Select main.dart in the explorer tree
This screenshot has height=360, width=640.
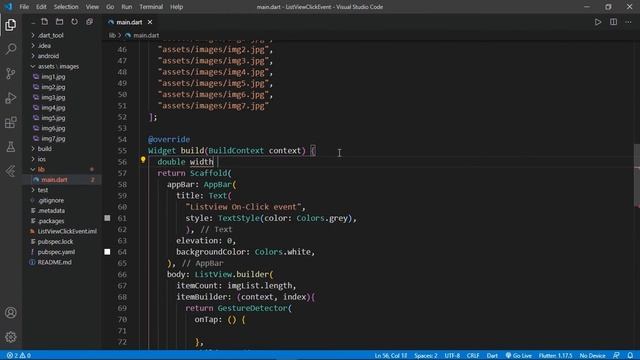[54, 180]
